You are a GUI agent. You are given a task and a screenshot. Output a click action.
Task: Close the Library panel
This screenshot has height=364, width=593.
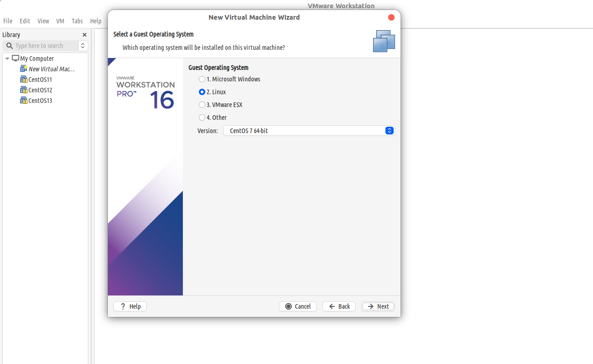(x=85, y=35)
